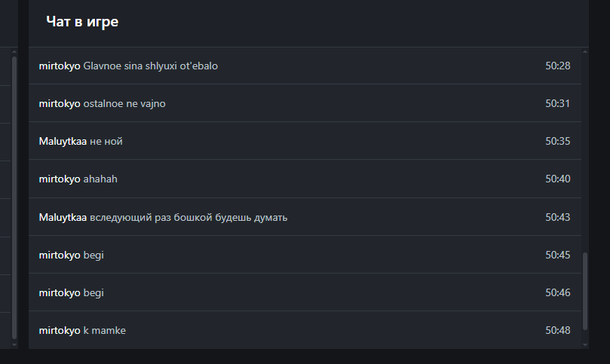Screen dimensions: 610x364
Task: Open mirtokyo's profile from the 50:28 message
Action: (x=59, y=66)
